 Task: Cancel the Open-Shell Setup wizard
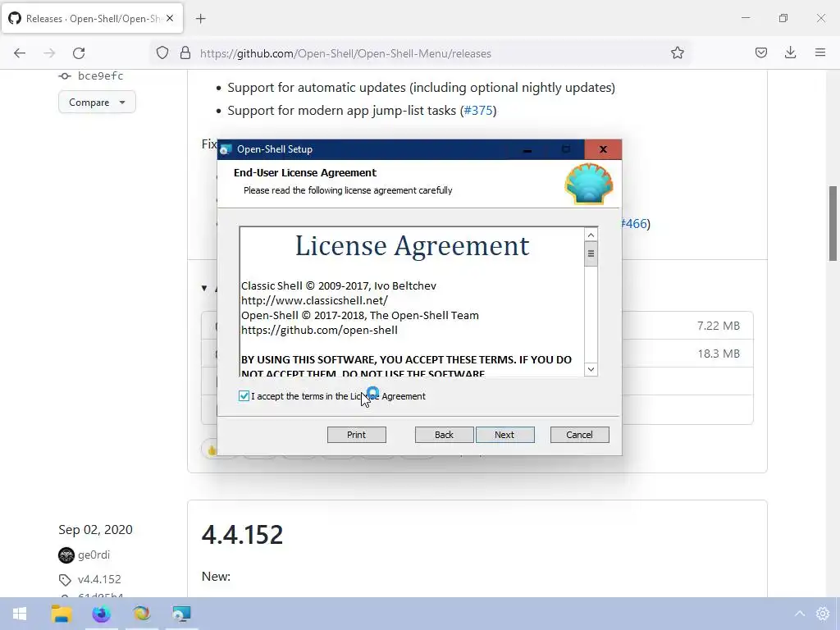(580, 435)
